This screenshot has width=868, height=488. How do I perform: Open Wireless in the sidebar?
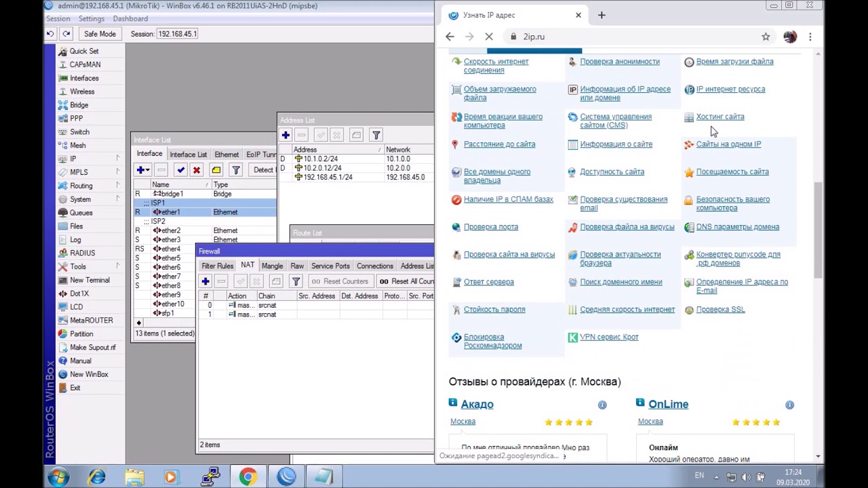(x=82, y=91)
